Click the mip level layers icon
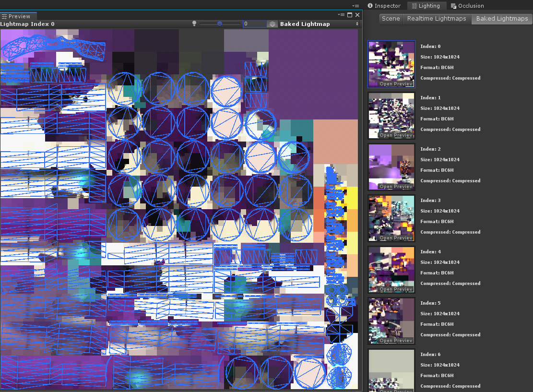This screenshot has height=392, width=533. (x=272, y=24)
